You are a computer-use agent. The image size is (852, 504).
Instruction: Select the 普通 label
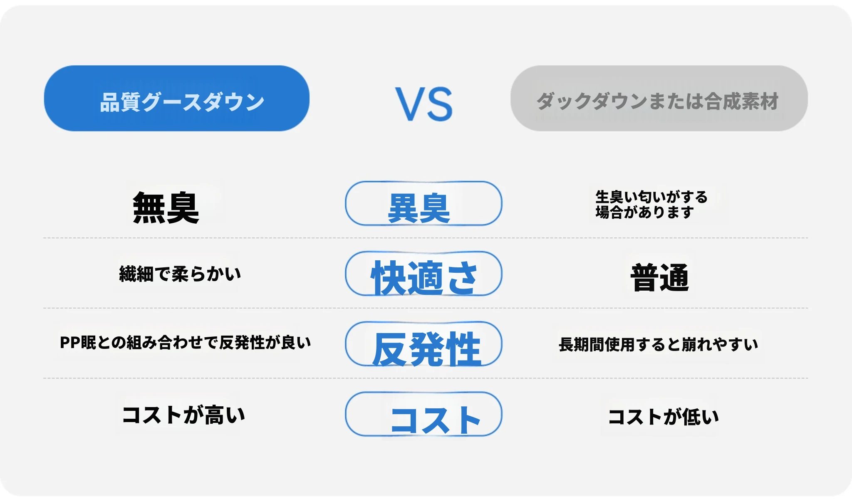pyautogui.click(x=659, y=277)
